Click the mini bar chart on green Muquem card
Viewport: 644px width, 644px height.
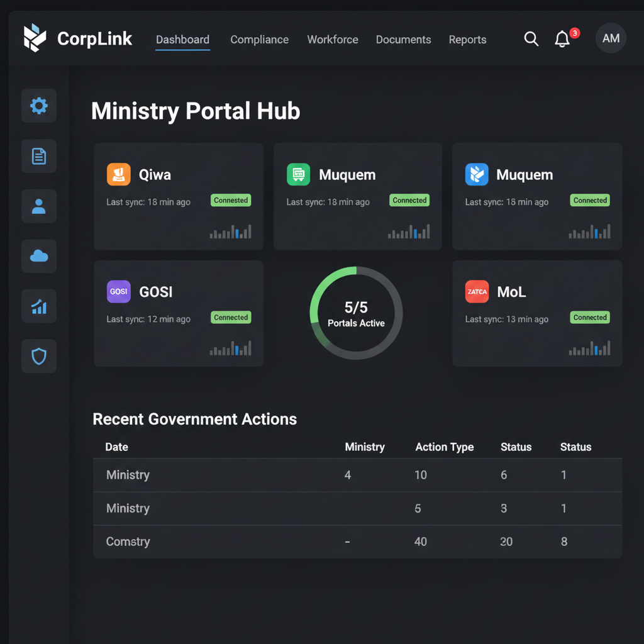(409, 231)
